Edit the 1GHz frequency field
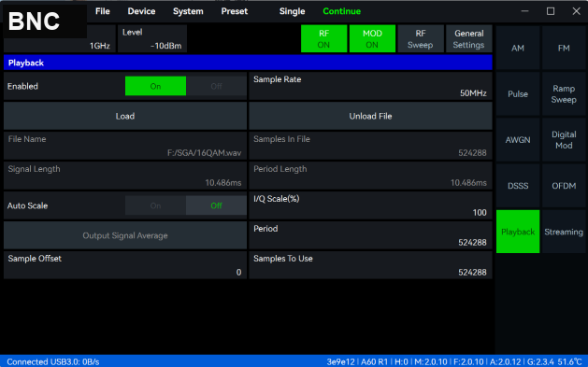This screenshot has height=367, width=588. click(99, 46)
